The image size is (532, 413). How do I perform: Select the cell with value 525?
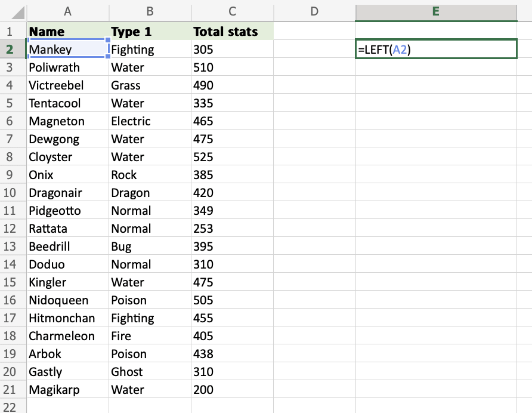pos(232,157)
